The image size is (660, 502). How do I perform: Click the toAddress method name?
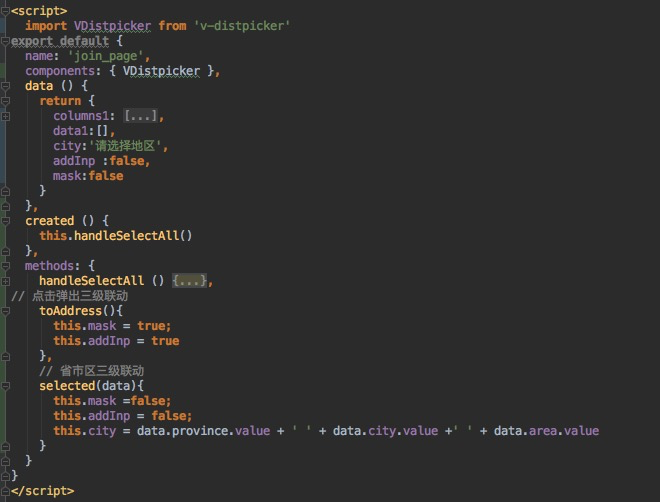point(71,311)
